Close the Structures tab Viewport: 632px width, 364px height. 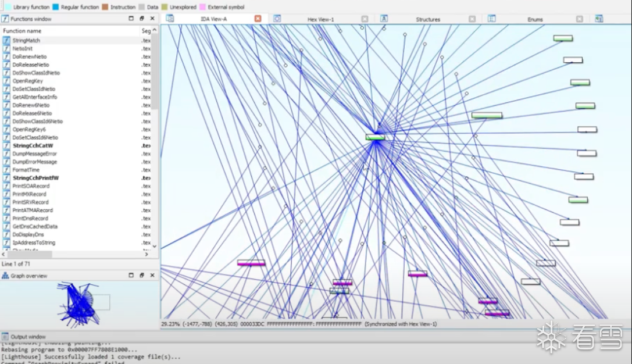click(x=472, y=19)
